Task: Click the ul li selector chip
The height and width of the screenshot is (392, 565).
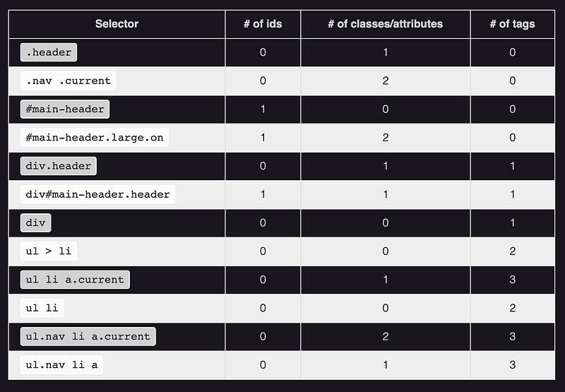Action: click(42, 308)
